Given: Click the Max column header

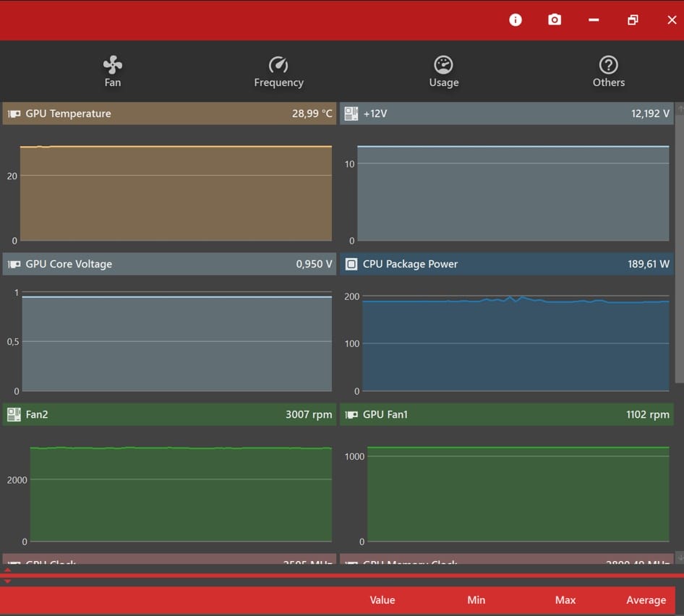Looking at the screenshot, I should [x=565, y=600].
